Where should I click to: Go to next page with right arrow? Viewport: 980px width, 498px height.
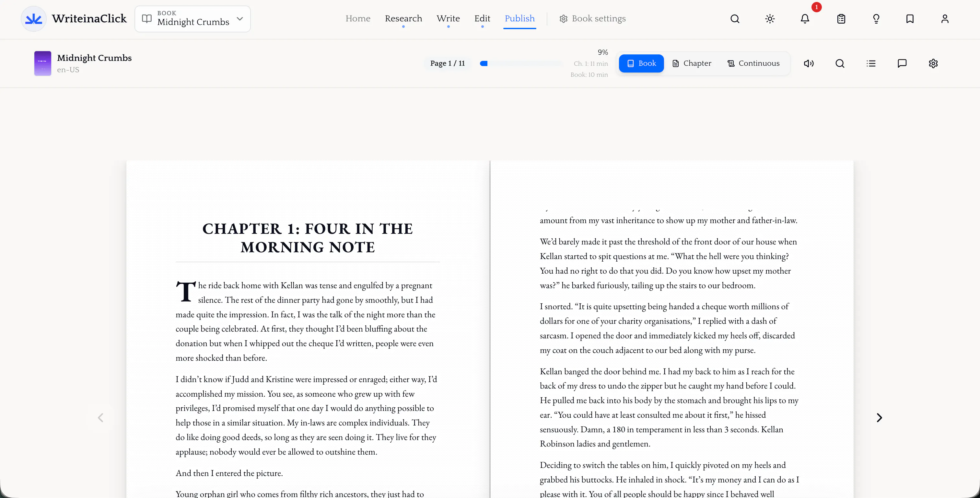(879, 418)
